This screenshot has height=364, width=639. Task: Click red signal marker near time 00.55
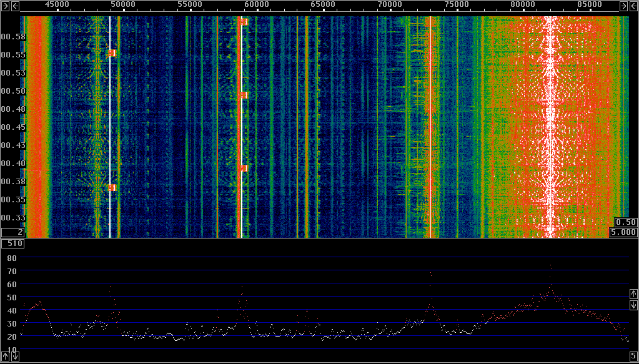(x=112, y=53)
